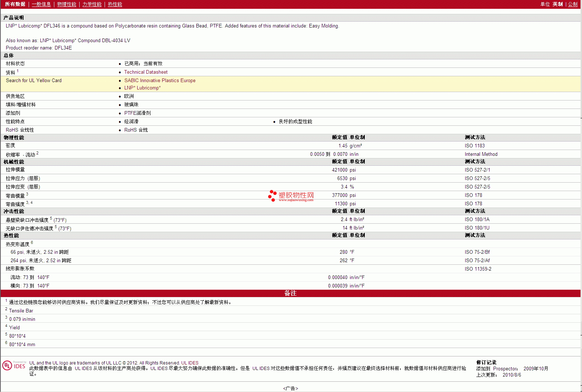Click ISO 180/1A test method

click(477, 220)
